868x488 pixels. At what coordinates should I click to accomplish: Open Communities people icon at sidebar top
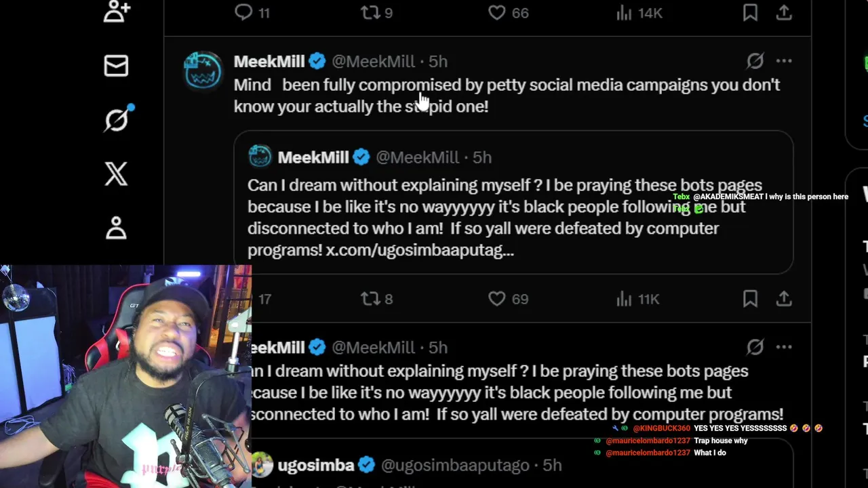click(x=116, y=12)
